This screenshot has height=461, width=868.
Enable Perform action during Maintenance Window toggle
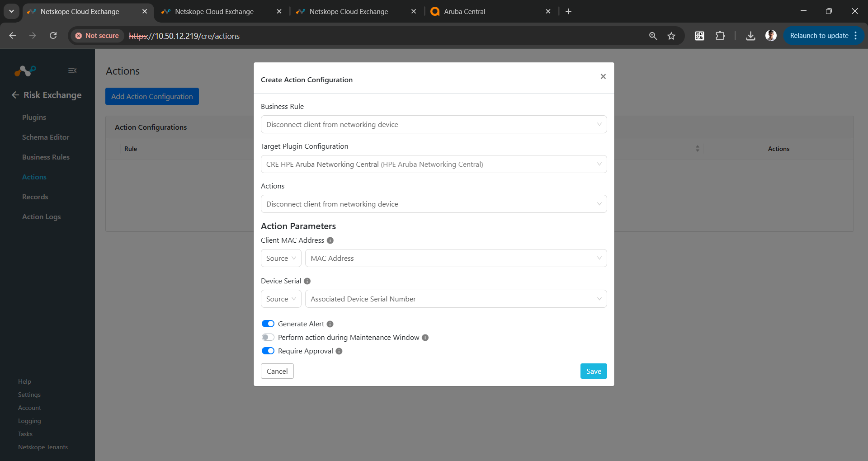(268, 337)
